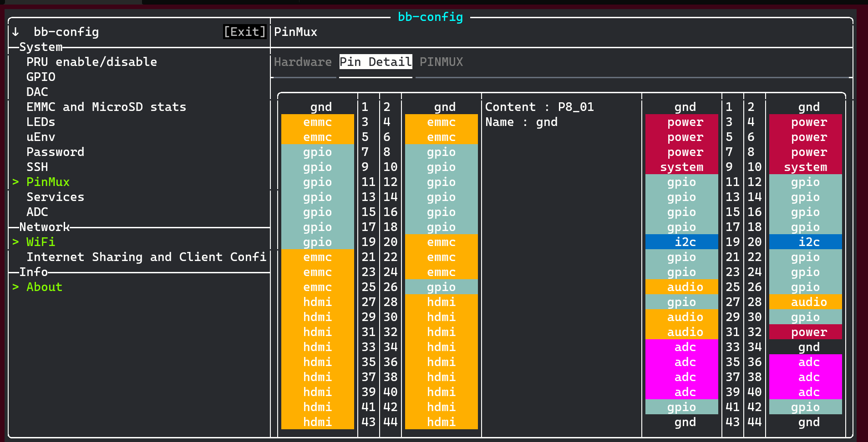The width and height of the screenshot is (868, 442).
Task: Expand the About entry under Info
Action: point(44,287)
